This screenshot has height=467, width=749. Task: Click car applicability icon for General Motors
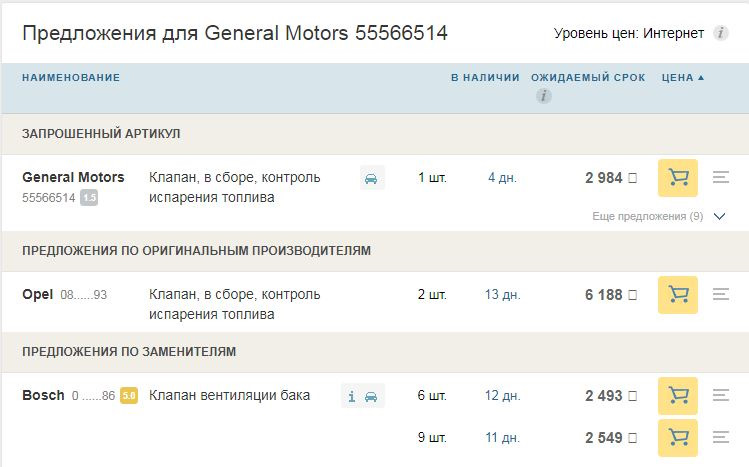click(x=371, y=178)
